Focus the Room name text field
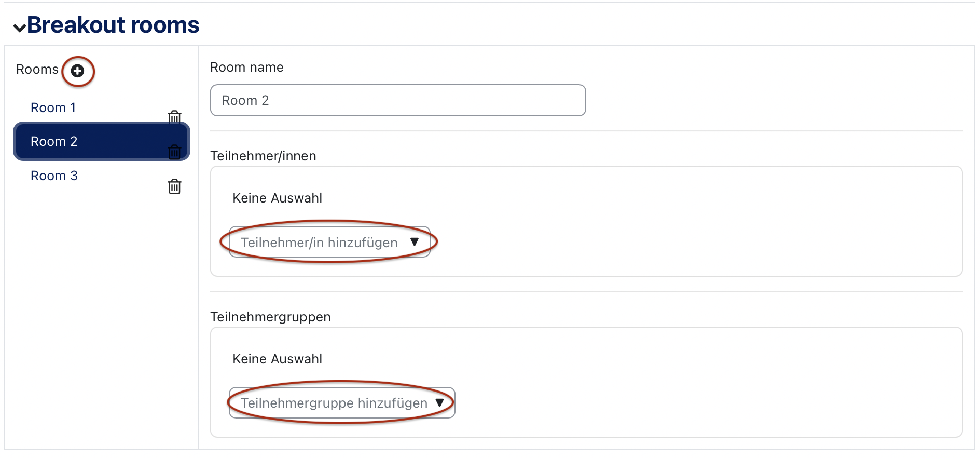This screenshot has height=458, width=980. (397, 100)
